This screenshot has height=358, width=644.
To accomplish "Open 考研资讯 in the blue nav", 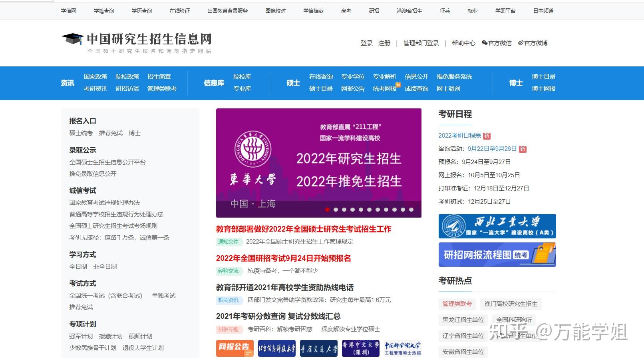I will point(95,89).
